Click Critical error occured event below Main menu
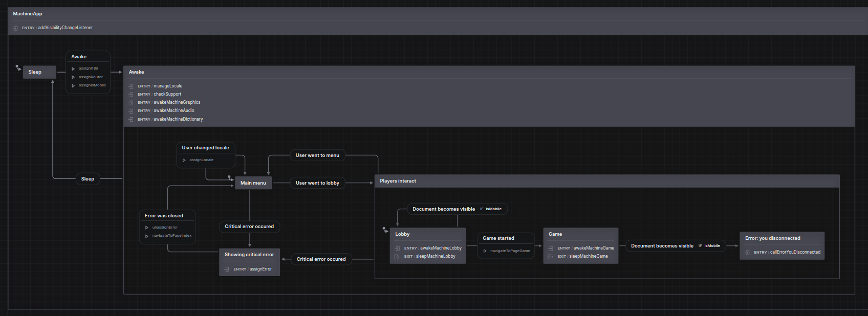The width and height of the screenshot is (868, 316). [x=249, y=227]
